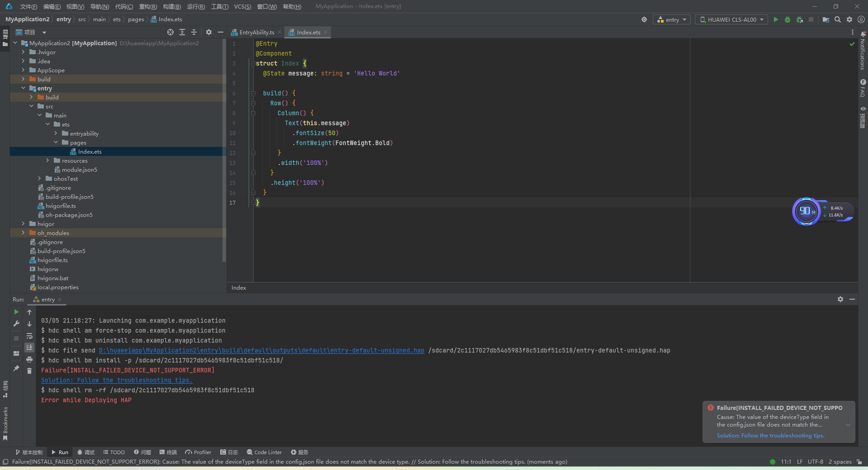868x470 pixels.
Task: Select module.json5 in the project tree
Action: coord(79,169)
